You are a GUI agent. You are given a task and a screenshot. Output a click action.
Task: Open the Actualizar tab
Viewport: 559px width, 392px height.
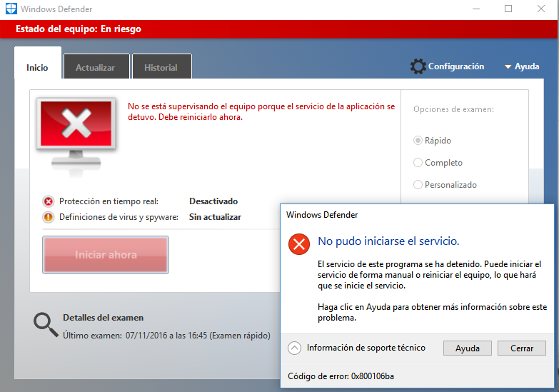(x=96, y=67)
